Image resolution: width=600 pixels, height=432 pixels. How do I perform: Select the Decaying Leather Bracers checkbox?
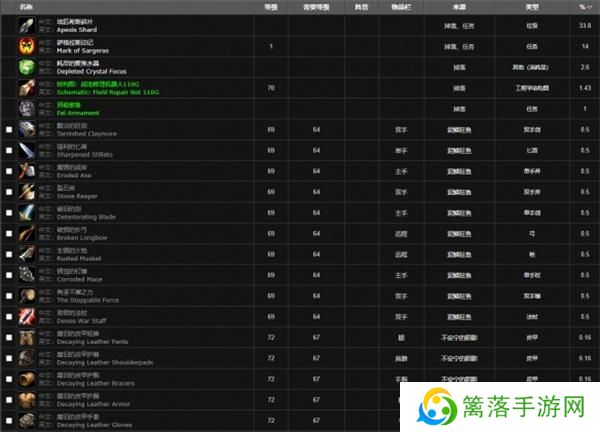point(9,379)
